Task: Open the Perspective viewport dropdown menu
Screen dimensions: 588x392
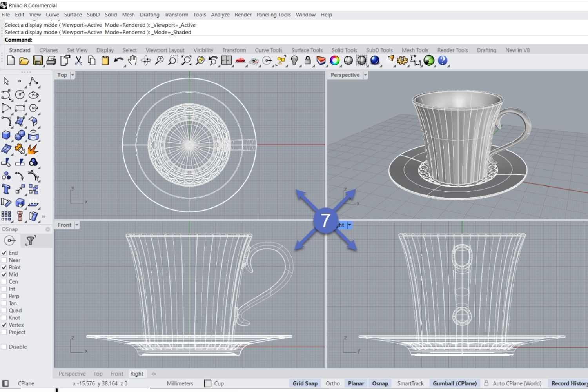Action: click(x=365, y=75)
